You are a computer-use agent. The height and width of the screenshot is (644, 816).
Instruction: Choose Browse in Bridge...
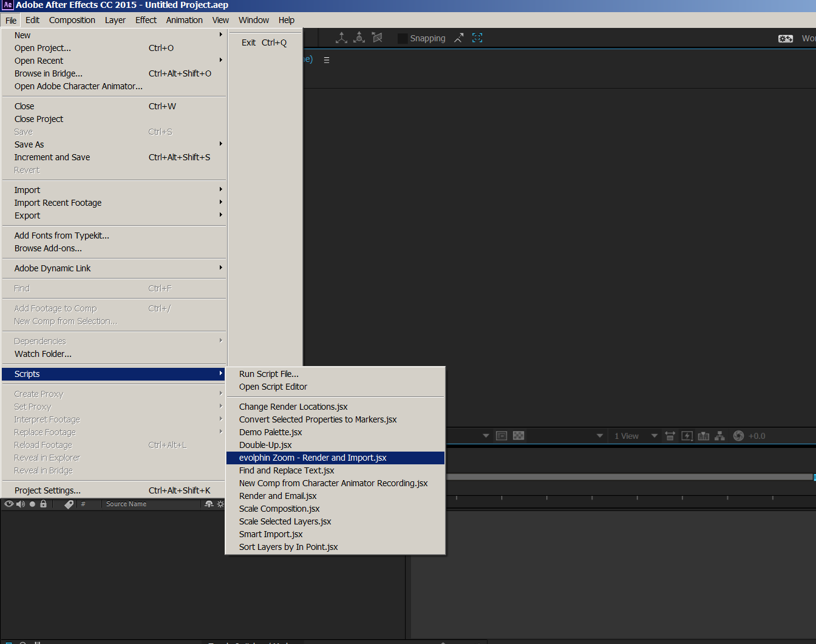pos(114,73)
